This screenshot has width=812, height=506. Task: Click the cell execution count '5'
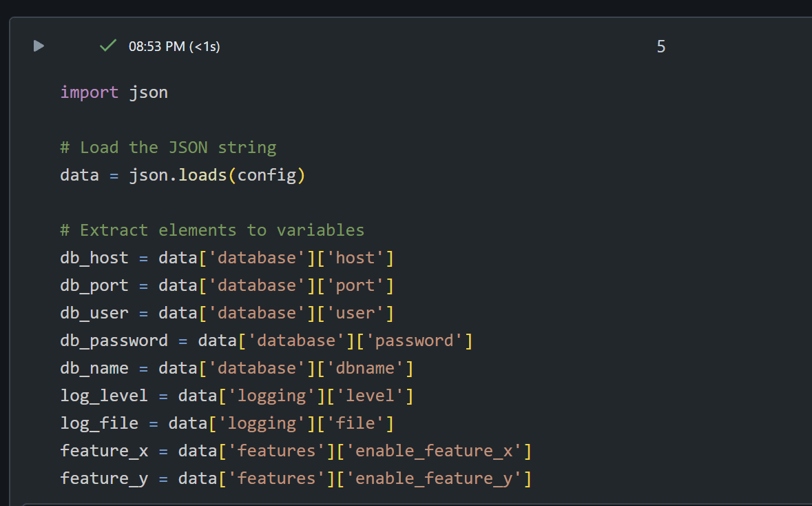pyautogui.click(x=660, y=47)
